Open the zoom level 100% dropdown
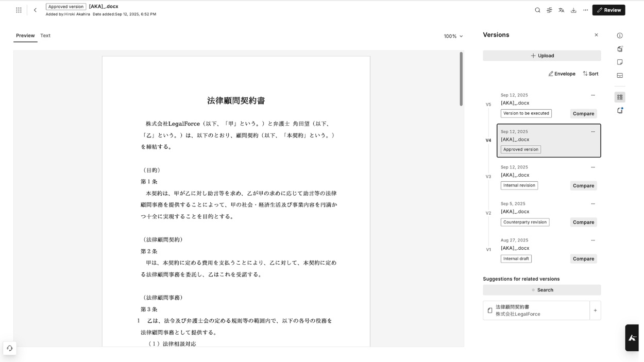Image resolution: width=644 pixels, height=362 pixels. click(x=453, y=36)
